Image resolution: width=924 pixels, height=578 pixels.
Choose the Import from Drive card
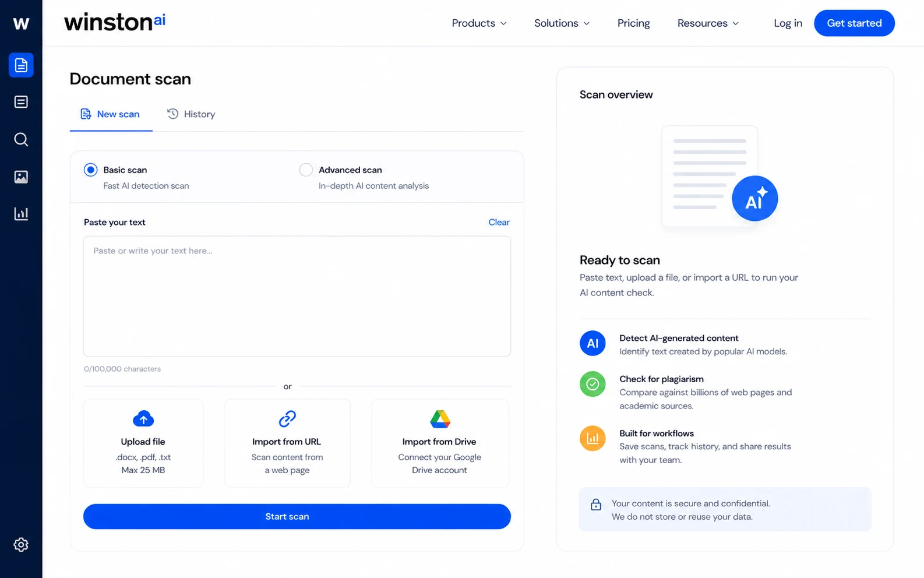tap(440, 443)
